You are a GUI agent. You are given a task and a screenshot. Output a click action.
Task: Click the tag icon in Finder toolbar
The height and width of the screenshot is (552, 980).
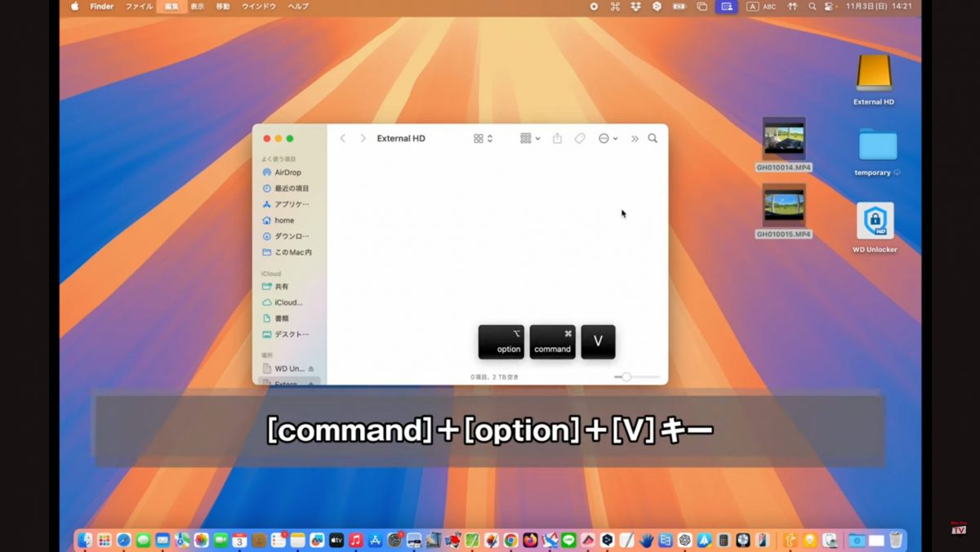(x=580, y=139)
